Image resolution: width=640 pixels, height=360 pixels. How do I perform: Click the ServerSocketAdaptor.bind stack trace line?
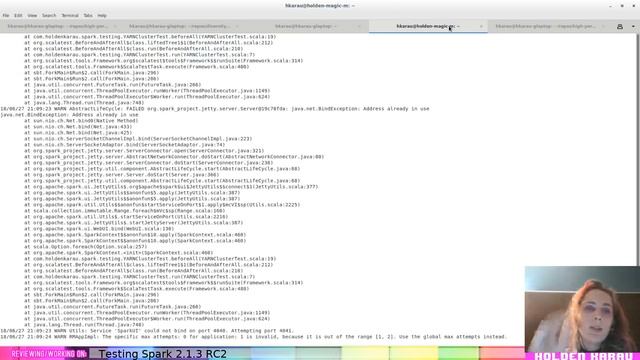(x=124, y=145)
